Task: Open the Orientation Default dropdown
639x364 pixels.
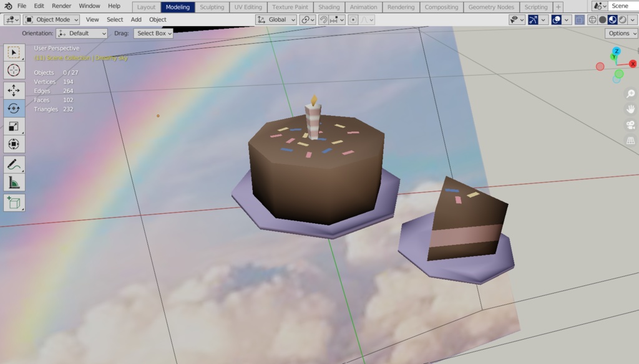Action: tap(82, 34)
